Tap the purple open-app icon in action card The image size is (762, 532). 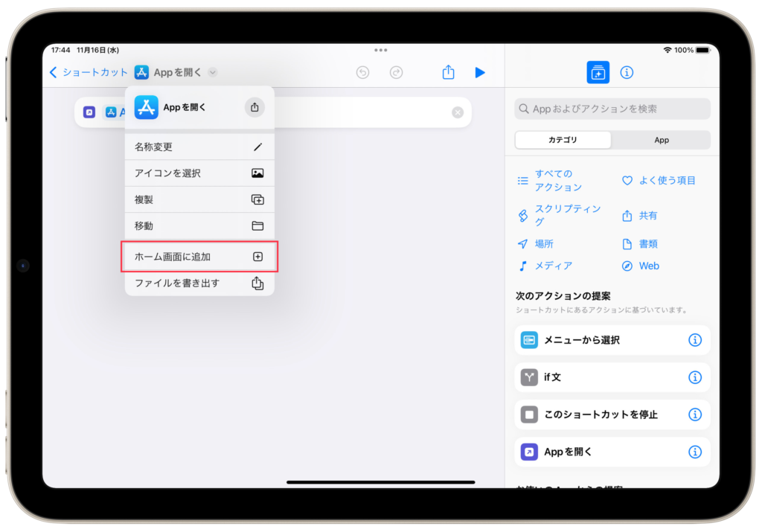click(x=89, y=112)
